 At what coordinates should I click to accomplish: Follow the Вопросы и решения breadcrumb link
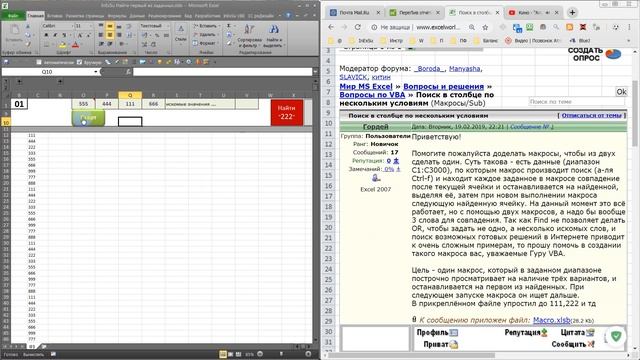click(443, 87)
